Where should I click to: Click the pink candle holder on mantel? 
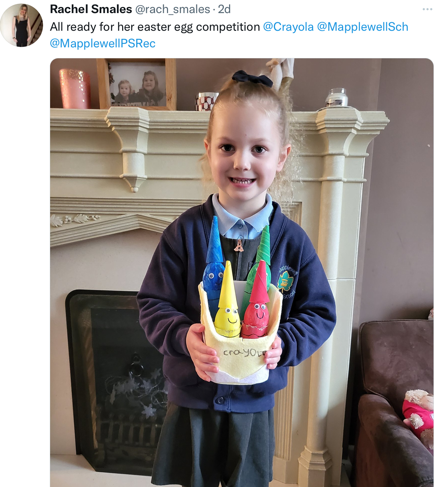75,89
